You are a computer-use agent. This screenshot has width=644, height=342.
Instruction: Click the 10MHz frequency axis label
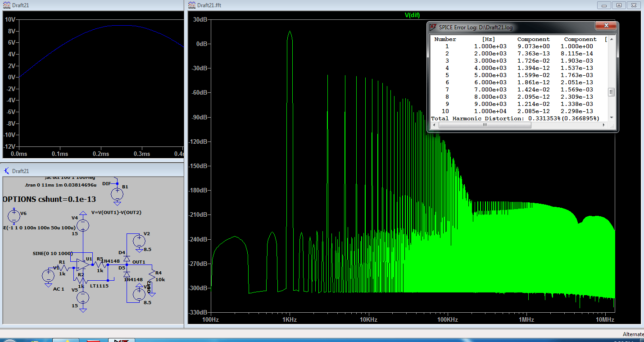605,320
